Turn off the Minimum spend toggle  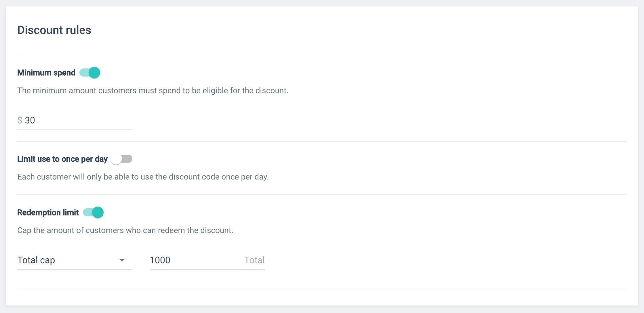click(x=90, y=72)
